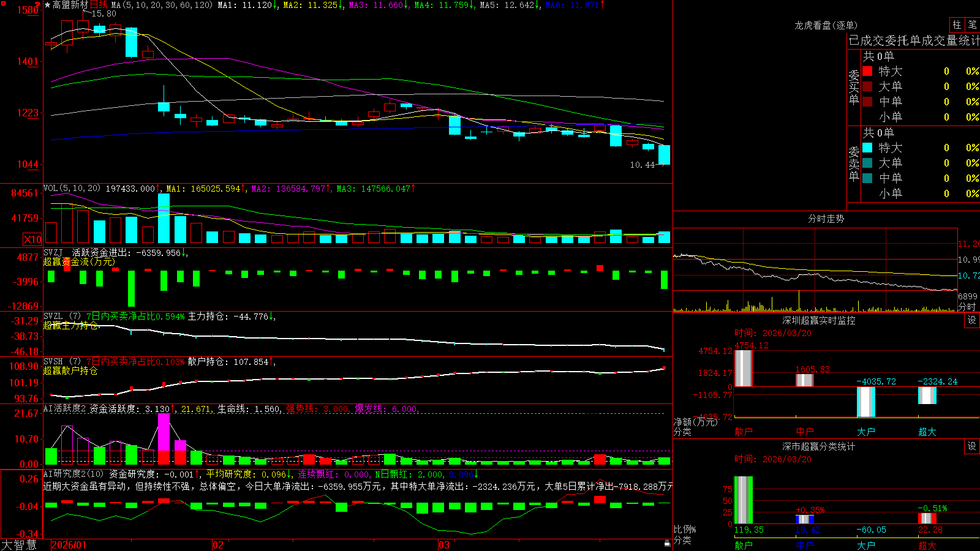Click the 中户 ratio bar valued 18.42

[x=805, y=519]
